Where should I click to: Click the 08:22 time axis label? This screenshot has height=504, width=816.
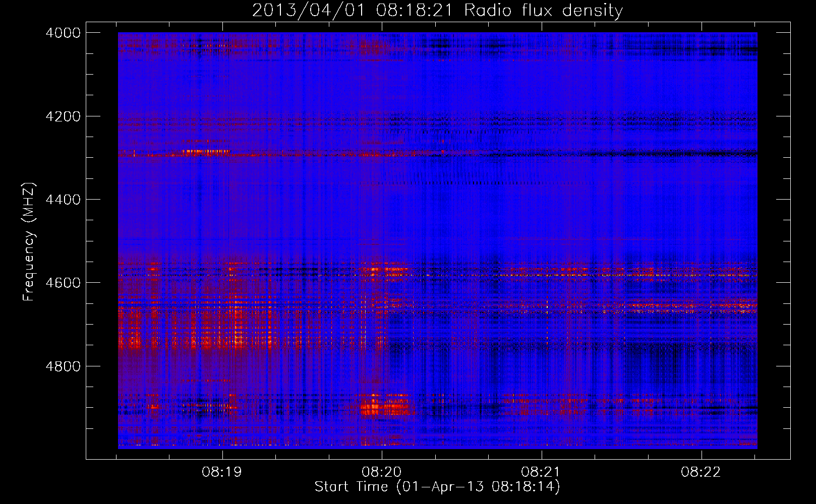[701, 472]
